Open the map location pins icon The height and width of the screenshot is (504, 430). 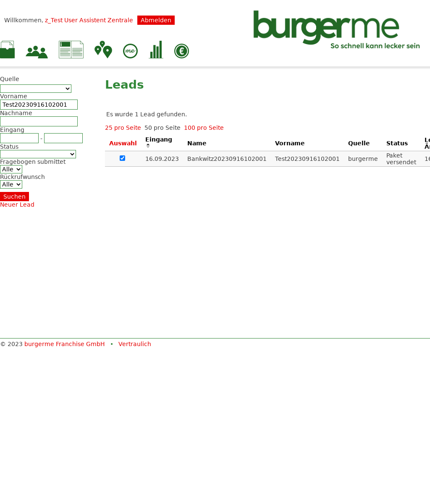tap(103, 50)
